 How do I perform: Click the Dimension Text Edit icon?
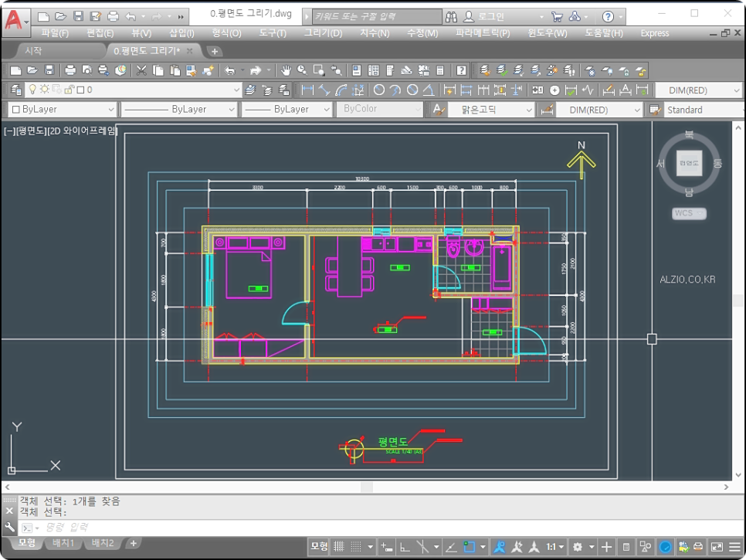pos(626,90)
